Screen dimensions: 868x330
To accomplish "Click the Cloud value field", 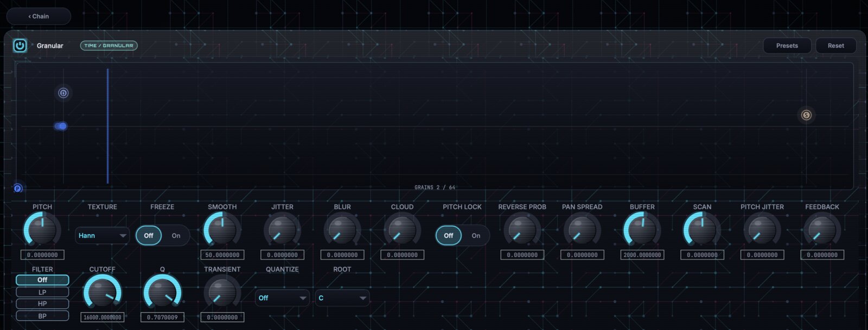I will click(403, 255).
